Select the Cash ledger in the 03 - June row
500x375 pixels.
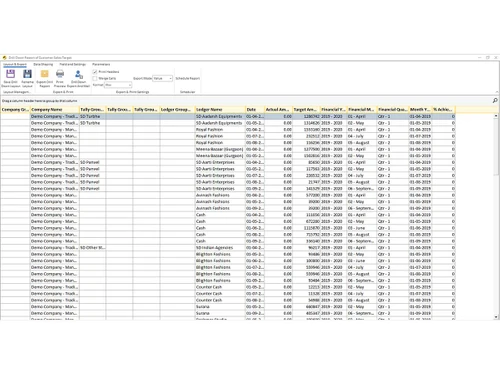coord(220,228)
